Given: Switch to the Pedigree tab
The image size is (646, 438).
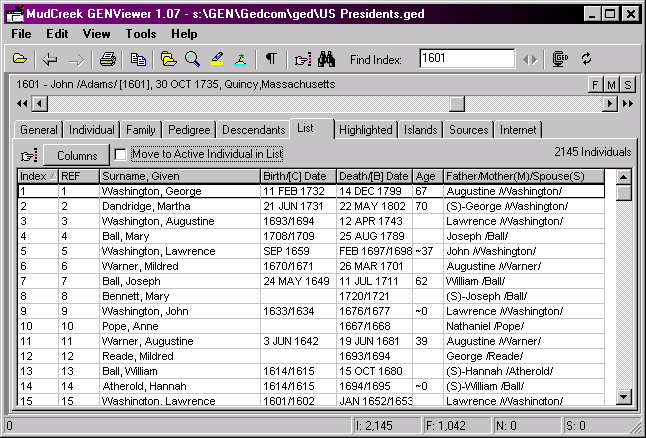Looking at the screenshot, I should click(x=189, y=130).
